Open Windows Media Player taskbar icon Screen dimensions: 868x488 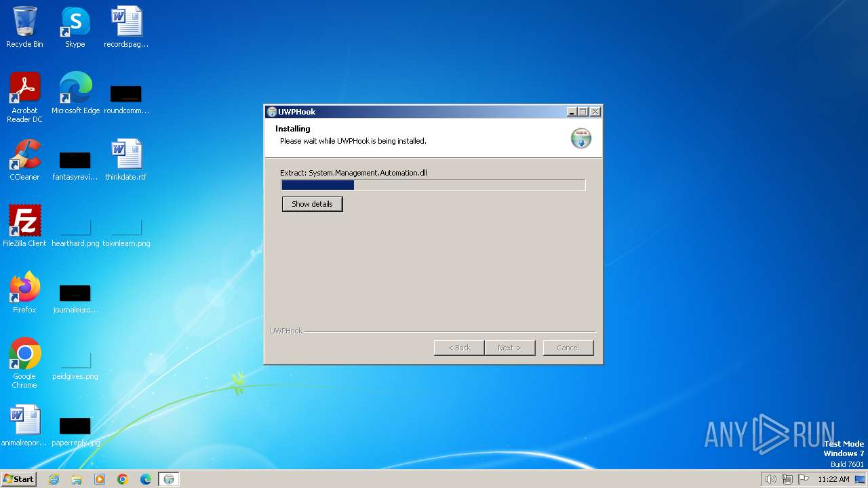[100, 479]
